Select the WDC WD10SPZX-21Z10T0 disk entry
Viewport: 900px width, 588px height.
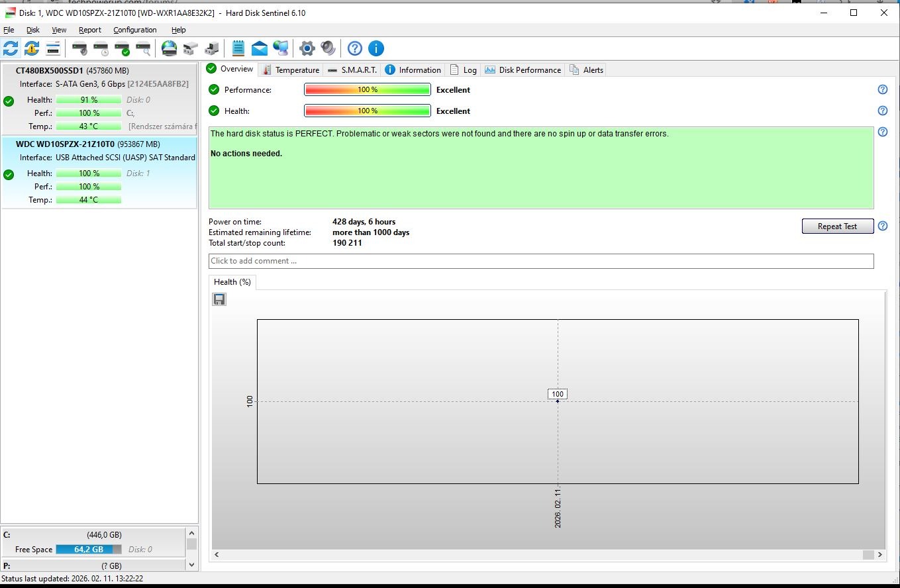click(99, 172)
